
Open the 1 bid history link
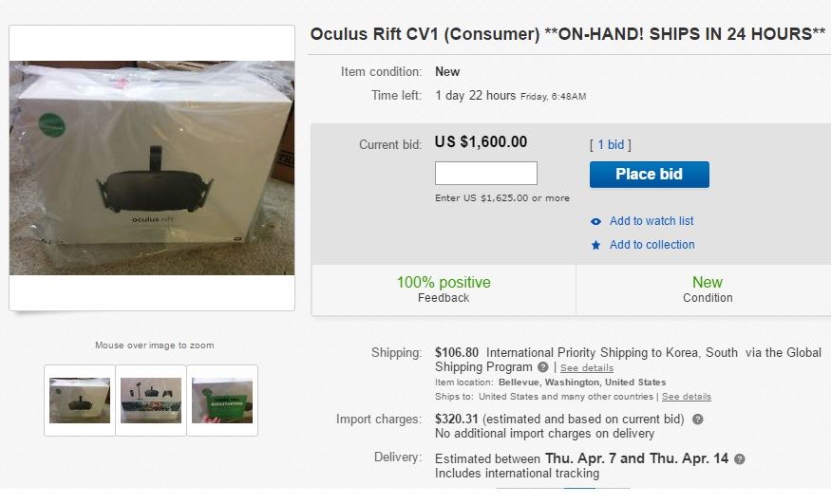[610, 145]
